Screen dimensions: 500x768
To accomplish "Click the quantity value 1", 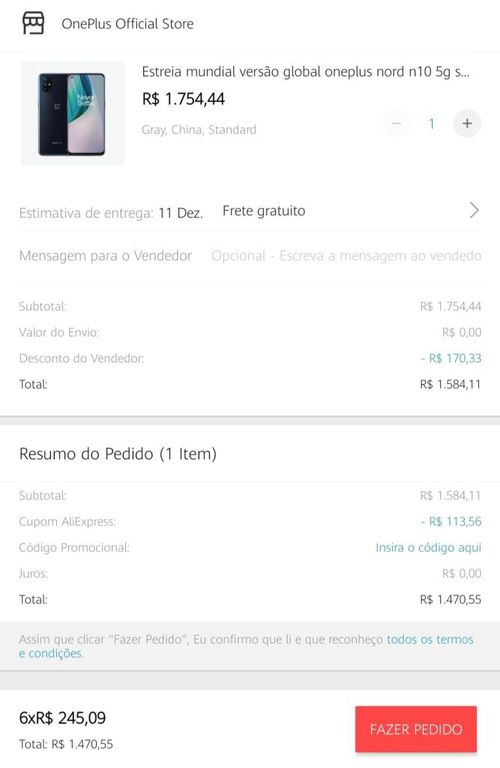I will point(431,123).
